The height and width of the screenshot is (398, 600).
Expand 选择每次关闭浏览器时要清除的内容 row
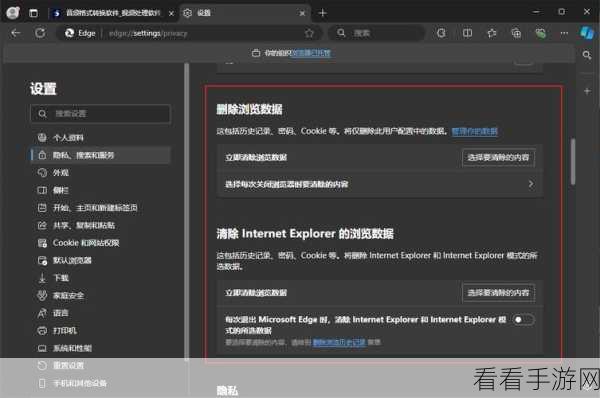[x=380, y=184]
